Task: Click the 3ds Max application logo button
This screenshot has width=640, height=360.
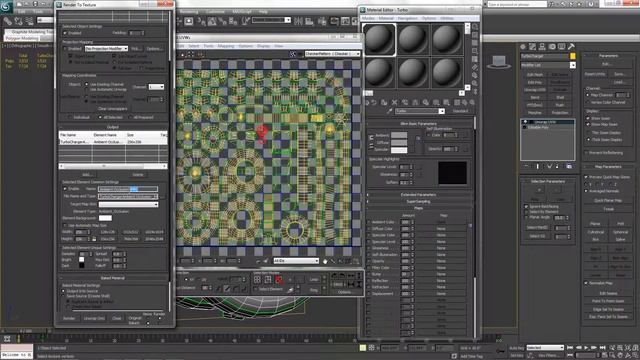Action: (x=6, y=6)
